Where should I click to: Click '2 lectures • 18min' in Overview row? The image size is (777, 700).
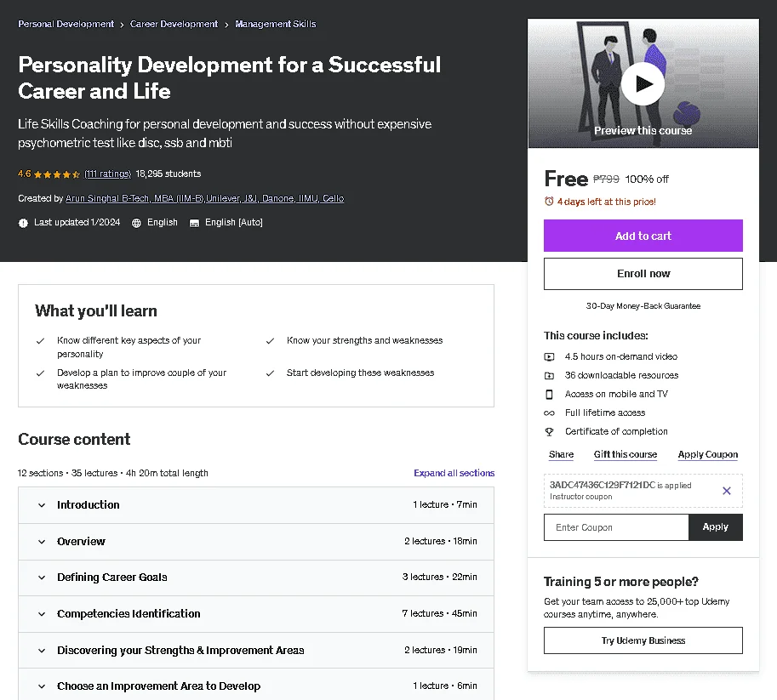click(441, 542)
